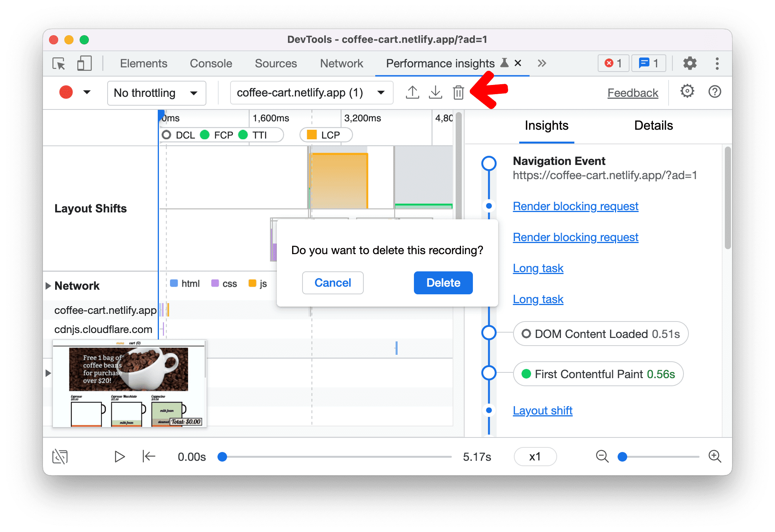Click the Render blocking request link
Image resolution: width=775 pixels, height=532 pixels.
(x=576, y=206)
